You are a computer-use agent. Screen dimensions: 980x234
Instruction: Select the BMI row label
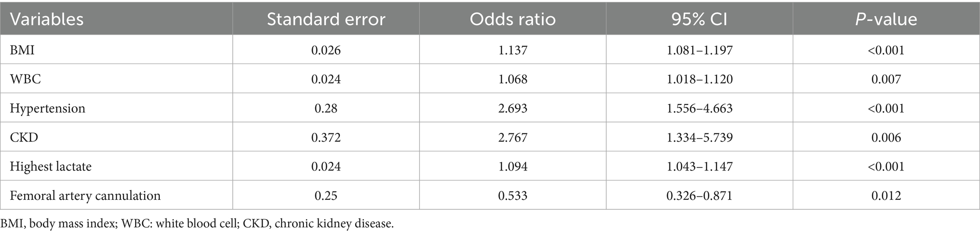click(x=22, y=50)
